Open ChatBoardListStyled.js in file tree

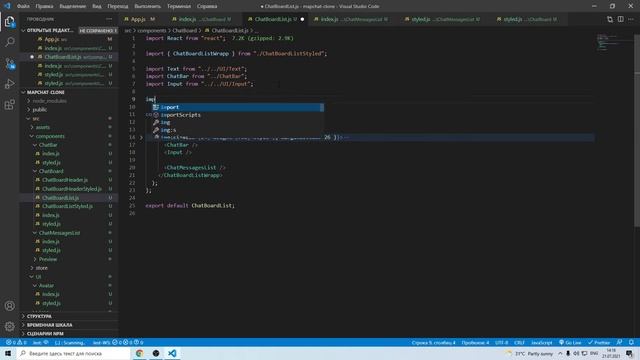tap(67, 206)
